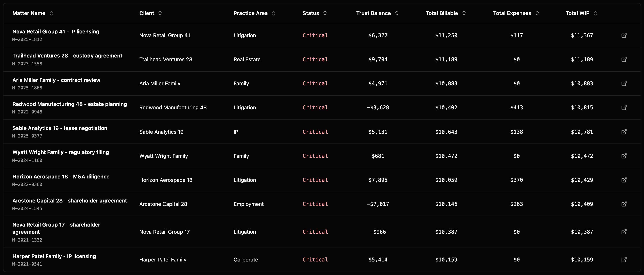Sort by Total Expenses column
Viewport: 644px width, 275px height.
click(537, 13)
